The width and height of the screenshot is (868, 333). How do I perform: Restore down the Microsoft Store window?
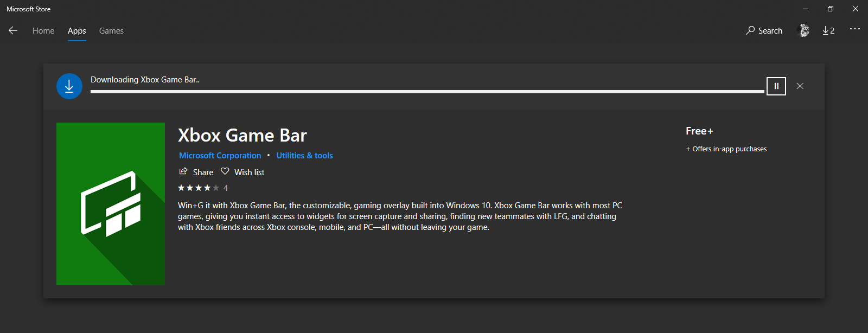click(x=831, y=9)
